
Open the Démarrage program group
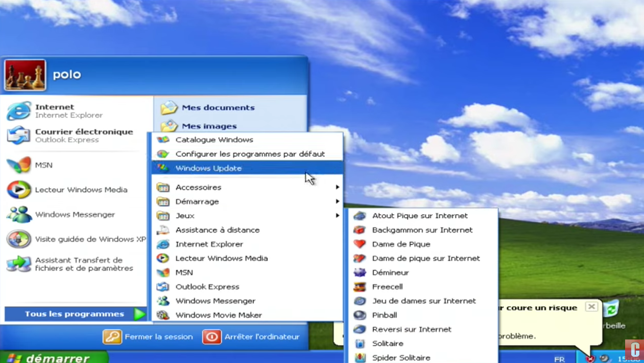tap(247, 201)
